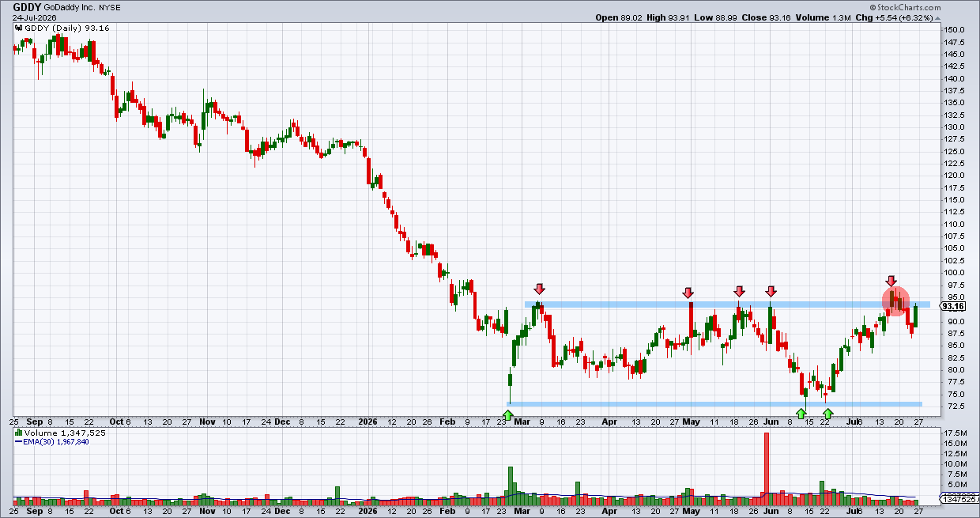This screenshot has height=518, width=980.
Task: Click the red down arrow above the July highlighted circle
Action: [x=891, y=281]
